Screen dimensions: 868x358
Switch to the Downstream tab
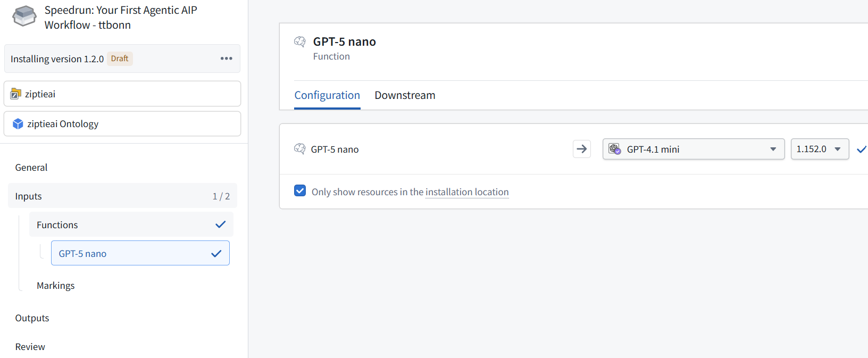pos(405,95)
